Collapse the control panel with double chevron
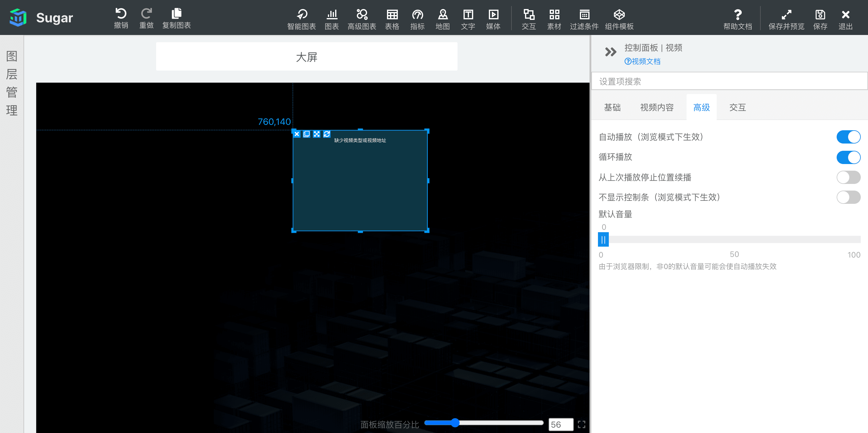The height and width of the screenshot is (433, 868). [x=610, y=52]
